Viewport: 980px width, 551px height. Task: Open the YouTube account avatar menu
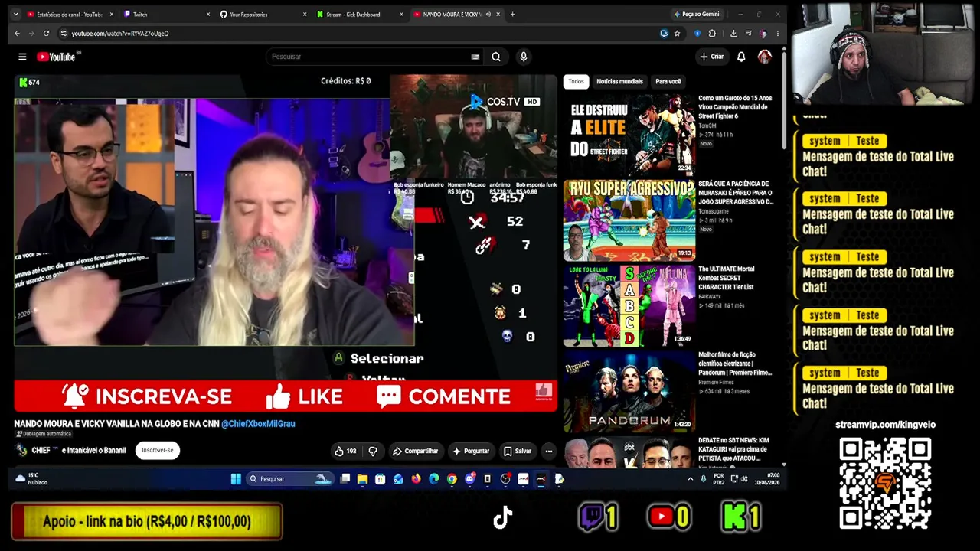(764, 57)
